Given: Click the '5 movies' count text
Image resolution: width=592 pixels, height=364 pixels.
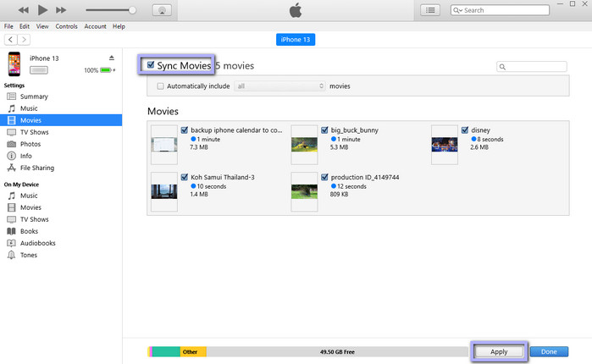Looking at the screenshot, I should coord(235,66).
